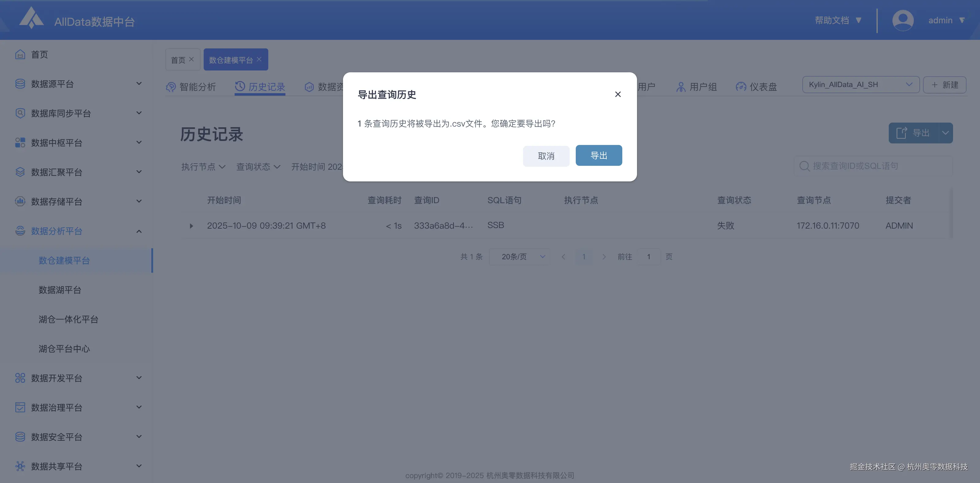This screenshot has height=483, width=980.
Task: Click the export icon on 导出 button
Action: [902, 133]
